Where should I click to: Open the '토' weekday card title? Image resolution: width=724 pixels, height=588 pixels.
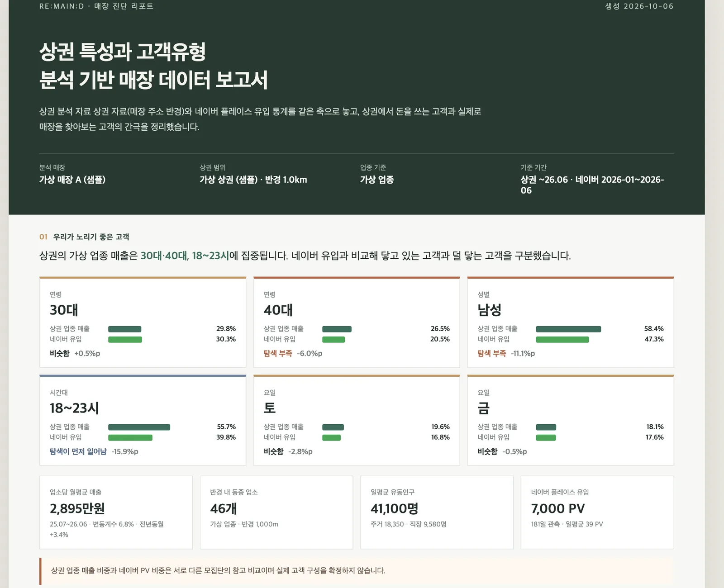pos(270,408)
